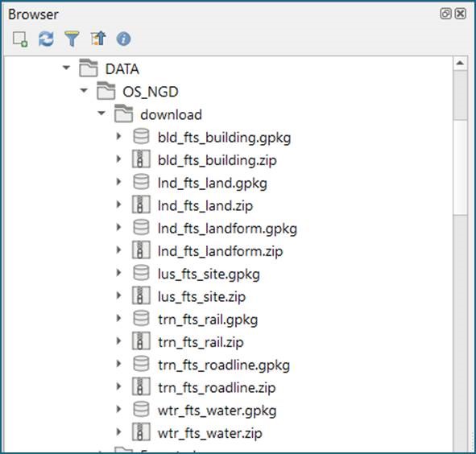The width and height of the screenshot is (476, 454).
Task: Toggle the Enable Properties Widget info icon
Action: [123, 39]
